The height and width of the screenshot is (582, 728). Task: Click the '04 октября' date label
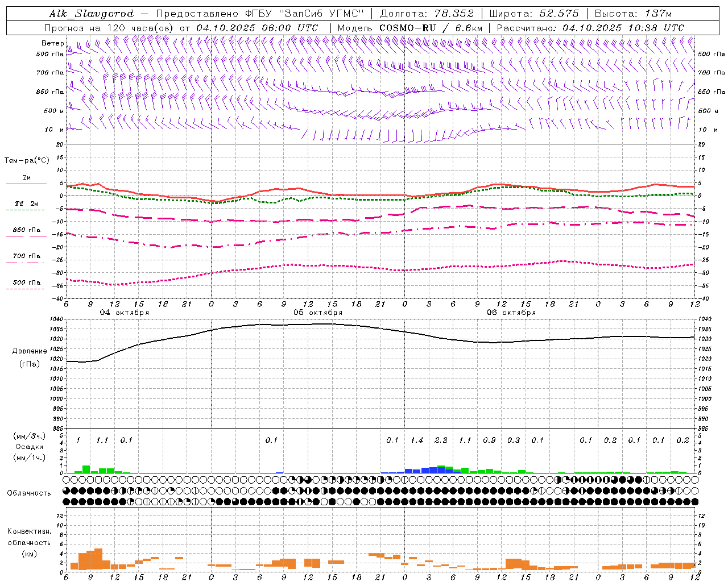pyautogui.click(x=125, y=313)
